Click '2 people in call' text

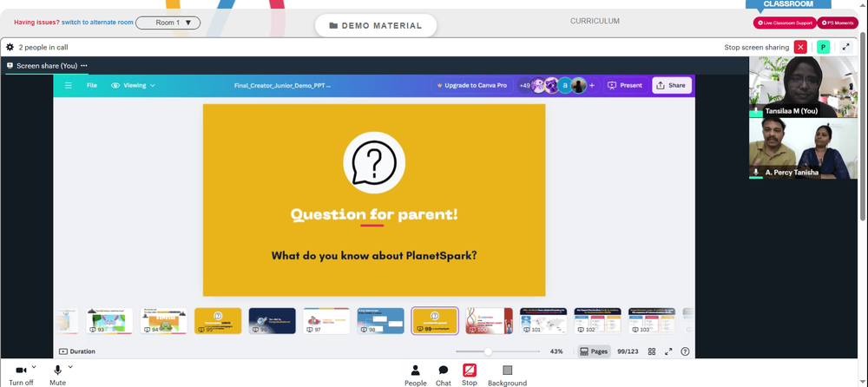pos(43,47)
